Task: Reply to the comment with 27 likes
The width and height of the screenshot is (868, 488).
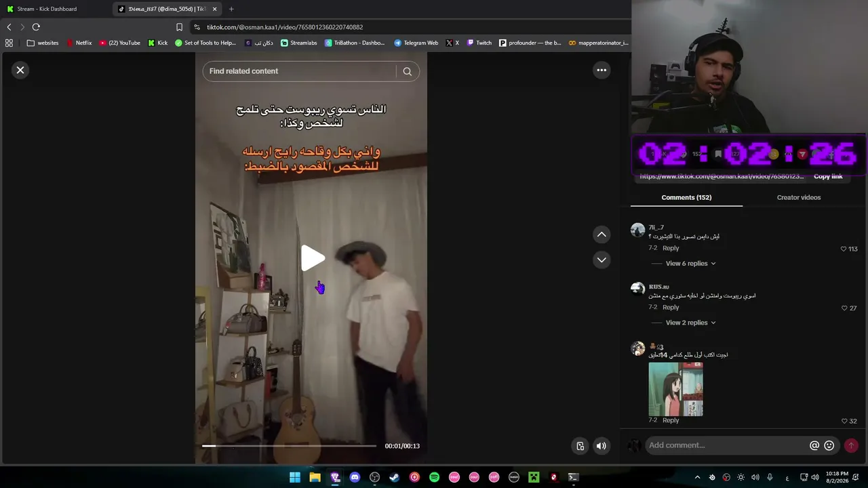Action: [671, 307]
